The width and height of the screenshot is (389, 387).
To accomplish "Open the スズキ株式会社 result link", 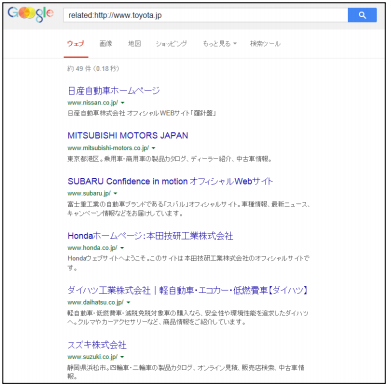I will pyautogui.click(x=97, y=345).
